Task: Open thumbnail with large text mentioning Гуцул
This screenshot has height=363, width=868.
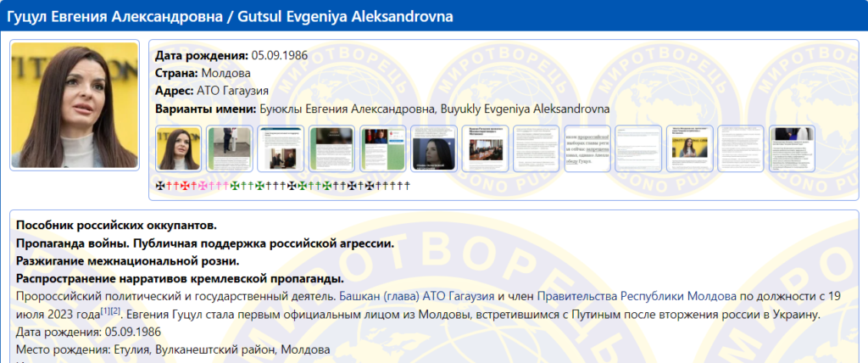Action: (587, 149)
